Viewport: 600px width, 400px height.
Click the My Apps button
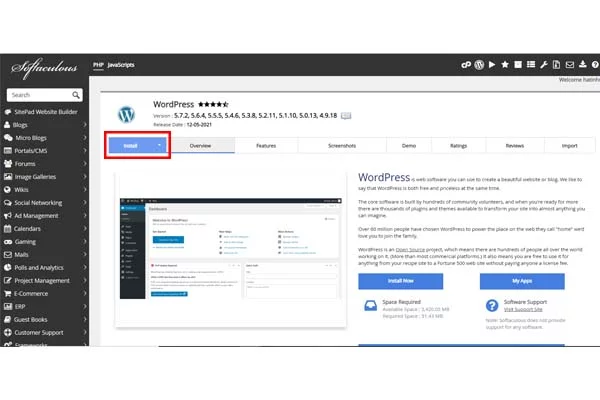[x=522, y=281]
